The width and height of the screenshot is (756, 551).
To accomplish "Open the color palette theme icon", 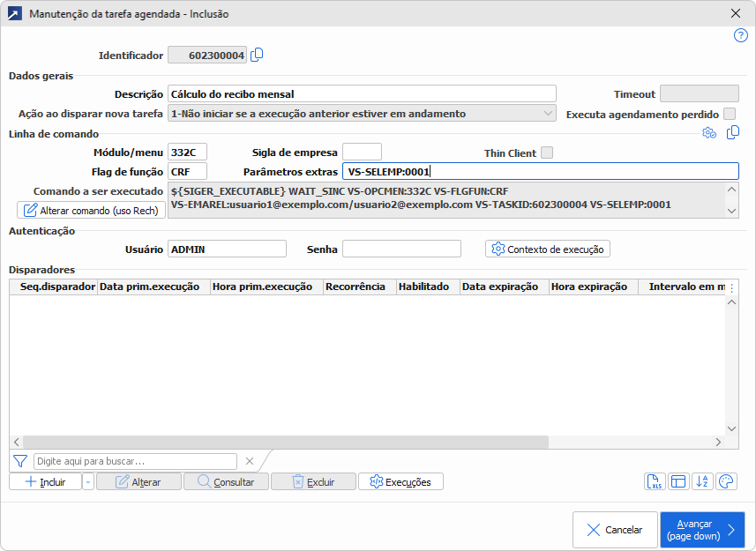I will click(726, 481).
